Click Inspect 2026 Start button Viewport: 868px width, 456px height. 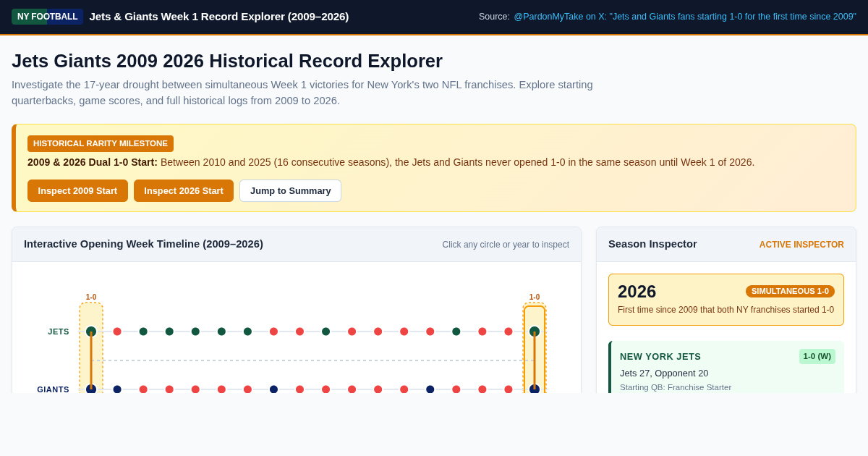[184, 191]
